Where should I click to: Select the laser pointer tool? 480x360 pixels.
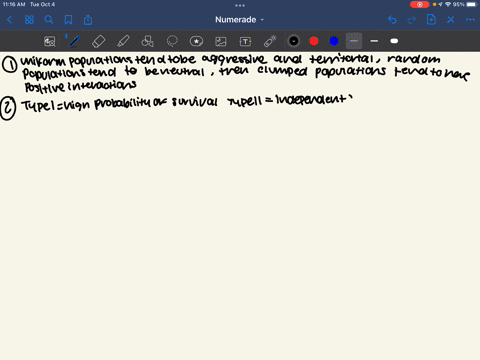(270, 41)
